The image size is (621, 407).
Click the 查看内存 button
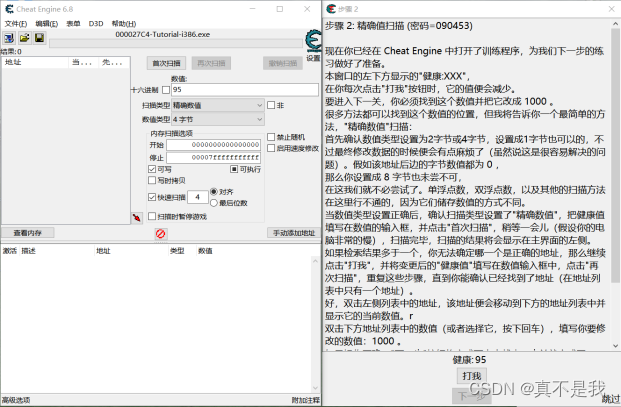click(x=27, y=233)
